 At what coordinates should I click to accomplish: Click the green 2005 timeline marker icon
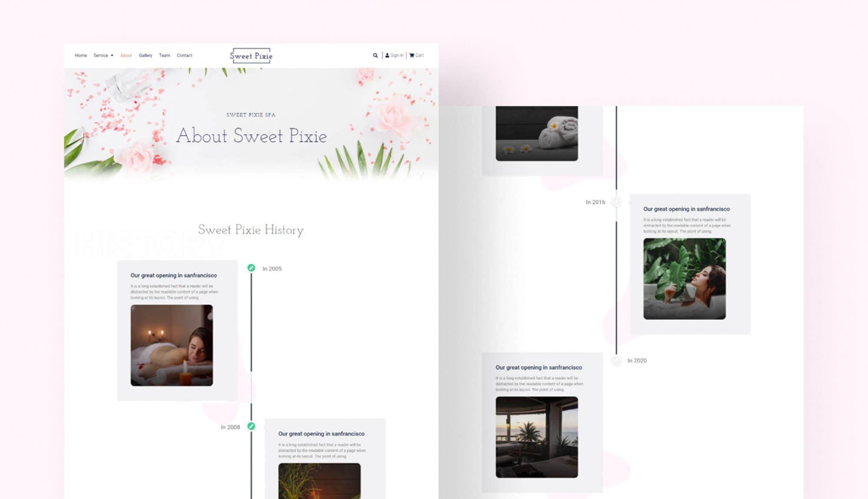251,268
